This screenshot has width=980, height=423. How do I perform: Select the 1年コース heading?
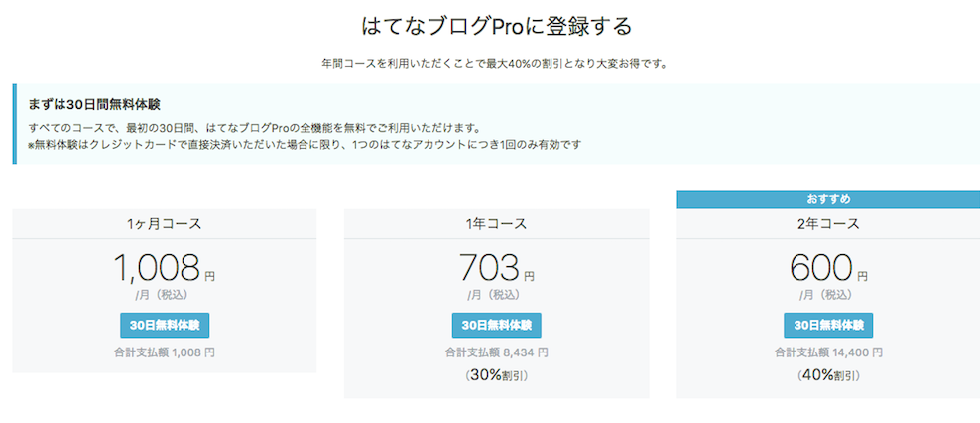click(496, 224)
